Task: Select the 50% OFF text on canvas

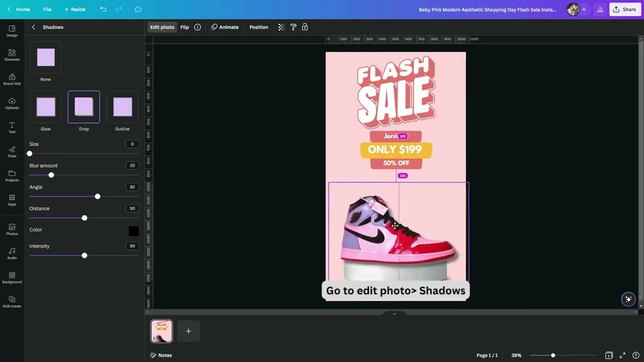Action: pos(396,163)
